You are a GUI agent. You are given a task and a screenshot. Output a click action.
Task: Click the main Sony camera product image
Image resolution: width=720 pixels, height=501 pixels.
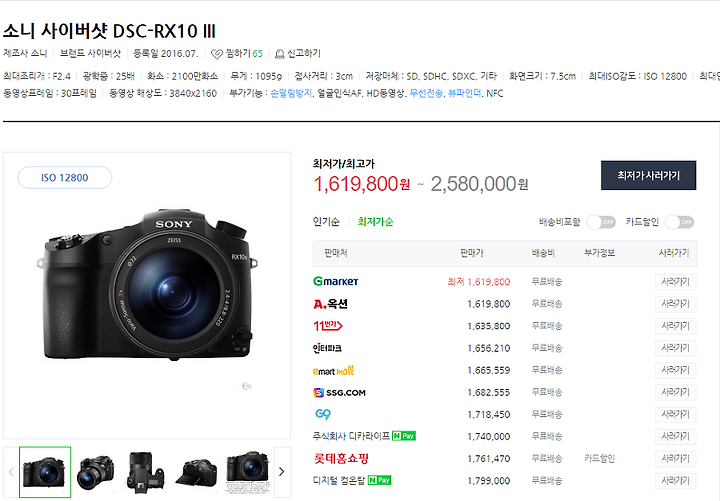tap(146, 285)
